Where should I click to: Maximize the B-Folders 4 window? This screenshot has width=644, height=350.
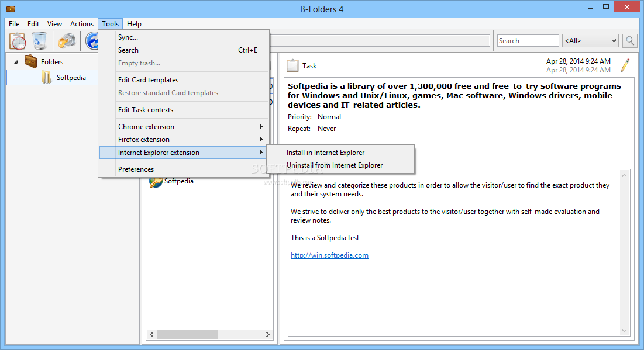click(x=606, y=6)
